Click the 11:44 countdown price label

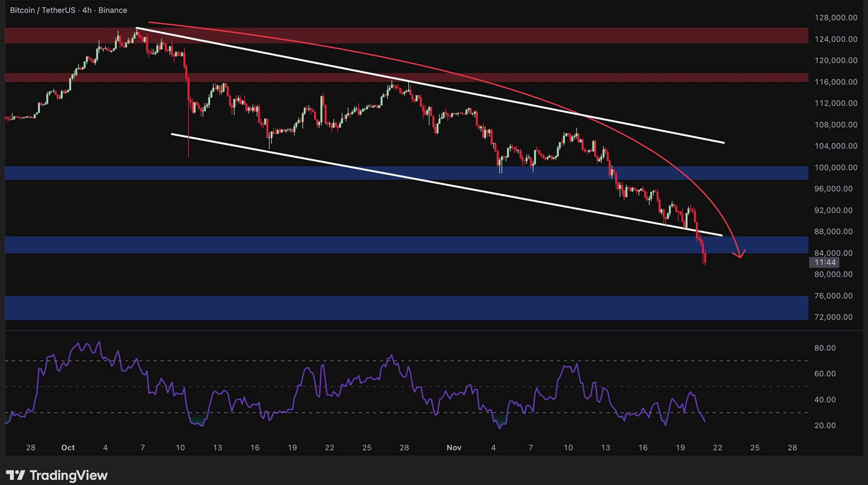point(825,262)
